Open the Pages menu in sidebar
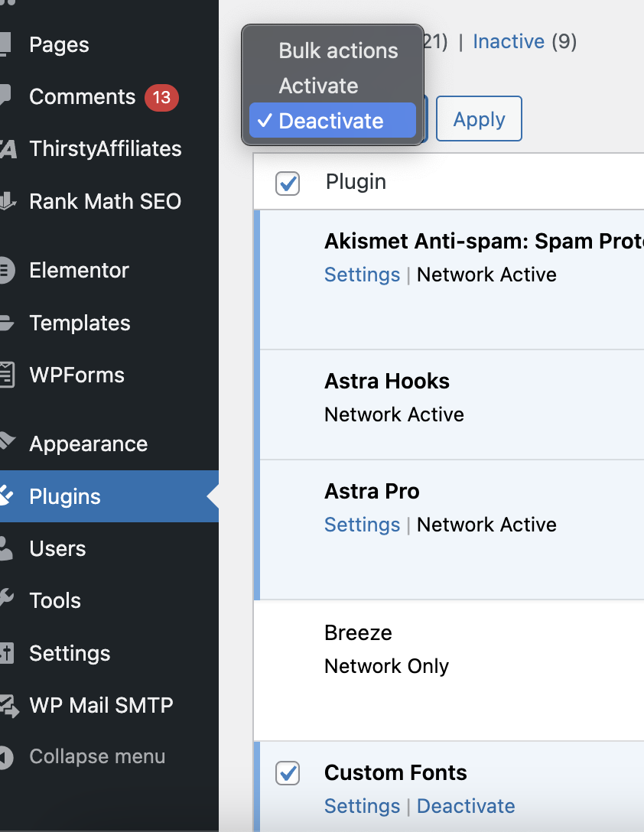This screenshot has width=644, height=832. [x=58, y=44]
